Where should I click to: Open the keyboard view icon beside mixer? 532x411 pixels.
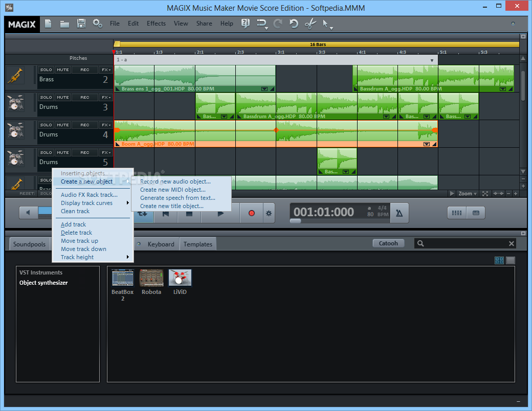click(476, 213)
